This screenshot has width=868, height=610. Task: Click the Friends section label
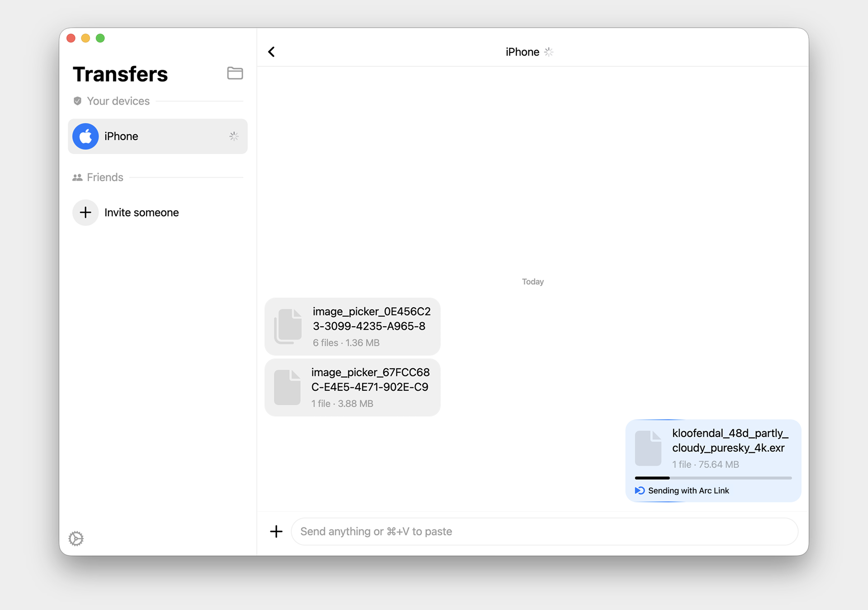pos(105,177)
